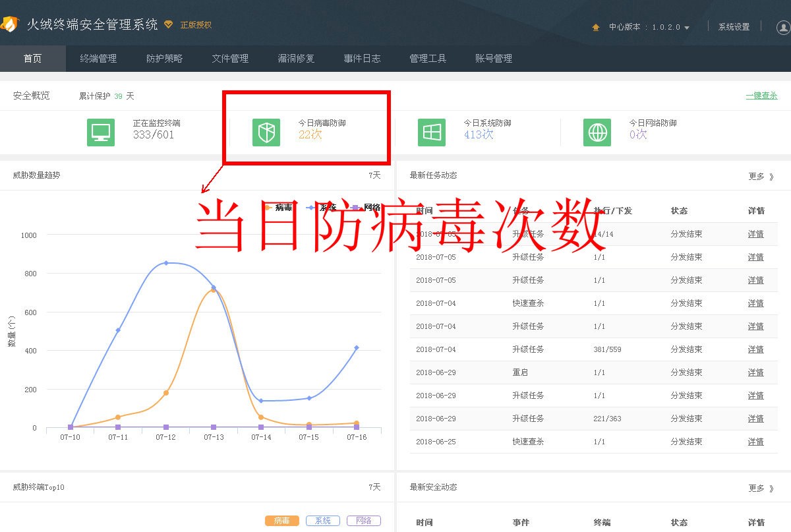Viewport: 791px width, 532px height.
Task: Open 详情 for the 重启 task
Action: click(x=756, y=372)
